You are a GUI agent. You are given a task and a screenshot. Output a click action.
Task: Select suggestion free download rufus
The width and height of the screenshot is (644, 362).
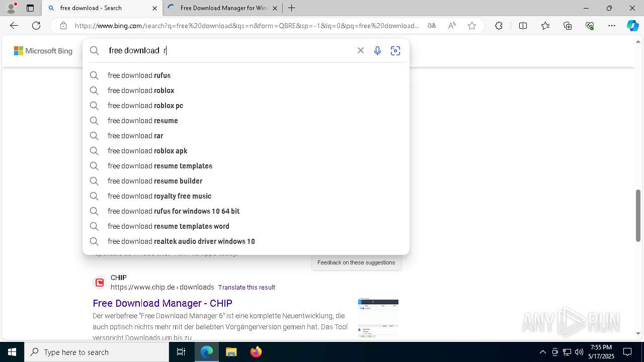246,75
